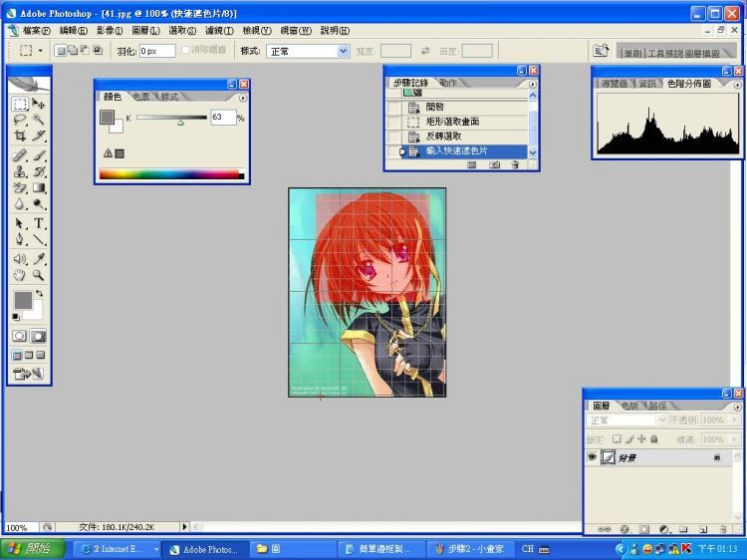Click trash icon in Layers panel
This screenshot has width=747, height=560.
click(x=721, y=529)
